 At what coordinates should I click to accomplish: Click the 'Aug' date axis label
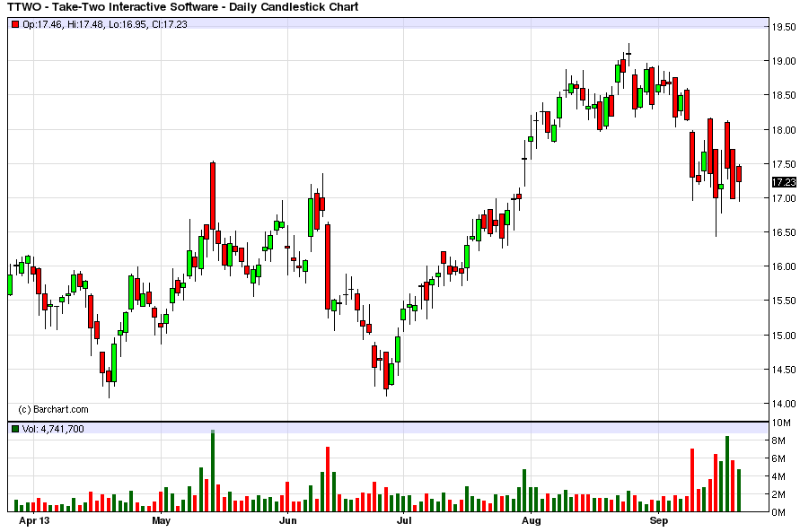[x=532, y=521]
